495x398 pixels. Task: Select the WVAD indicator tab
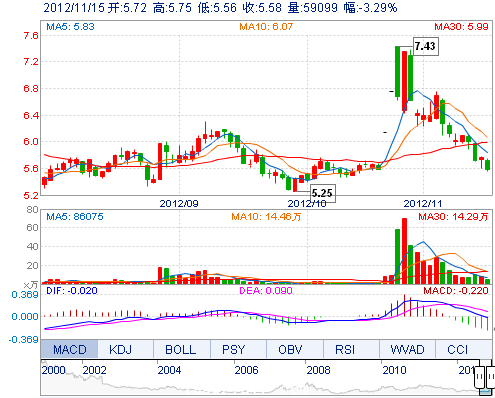point(407,349)
